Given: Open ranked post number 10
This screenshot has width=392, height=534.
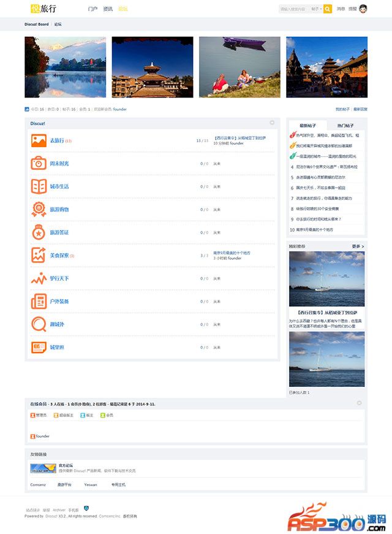Looking at the screenshot, I should point(315,230).
